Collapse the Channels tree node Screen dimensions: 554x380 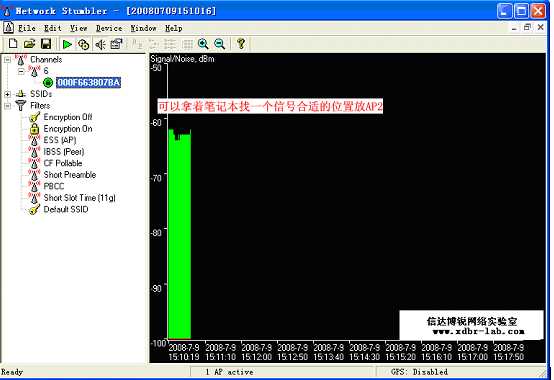tap(7, 60)
